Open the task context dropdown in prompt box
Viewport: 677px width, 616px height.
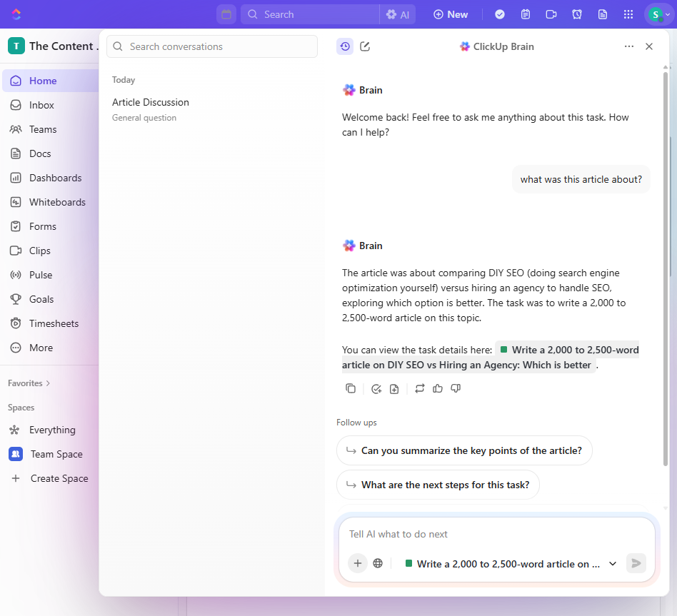pyautogui.click(x=511, y=564)
